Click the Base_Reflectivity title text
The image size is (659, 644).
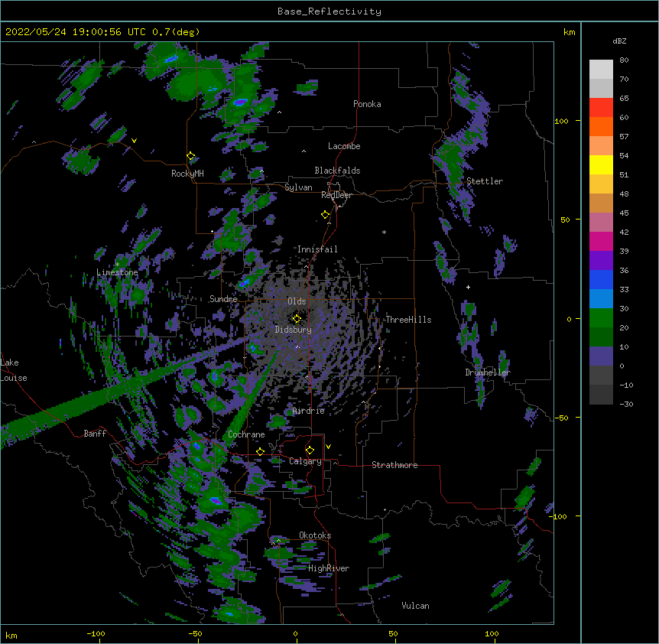[329, 11]
